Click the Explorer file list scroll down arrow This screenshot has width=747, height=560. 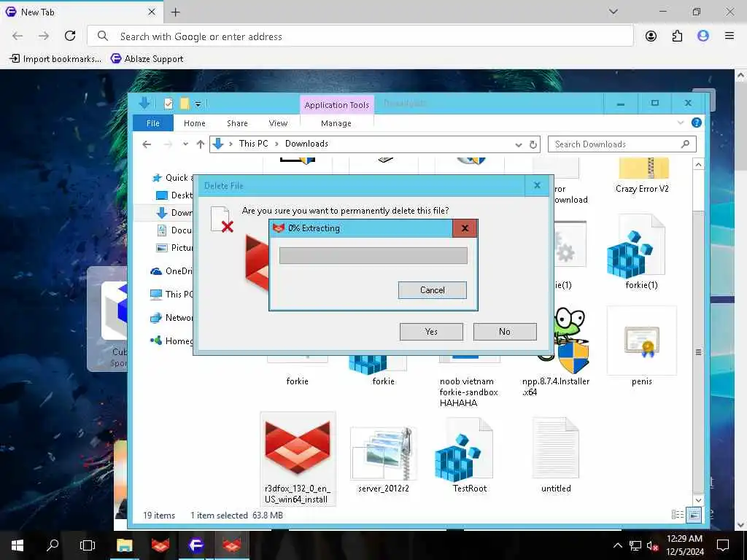pyautogui.click(x=698, y=500)
